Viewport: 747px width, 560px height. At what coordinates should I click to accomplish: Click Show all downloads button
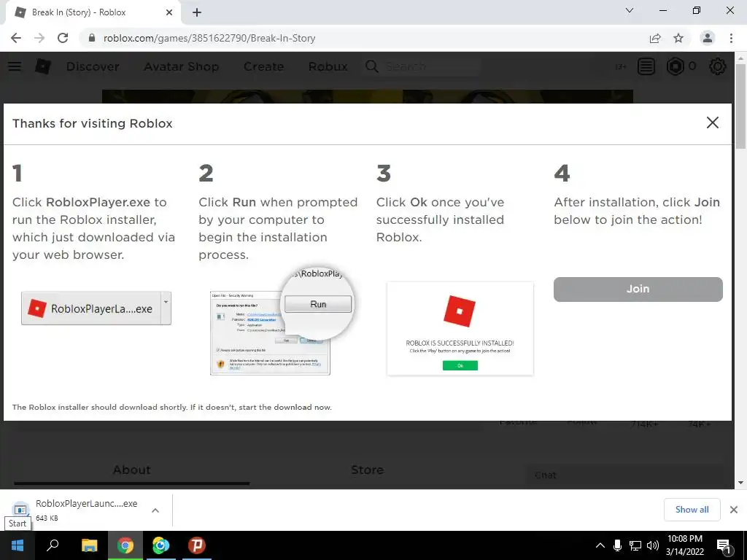[692, 510]
